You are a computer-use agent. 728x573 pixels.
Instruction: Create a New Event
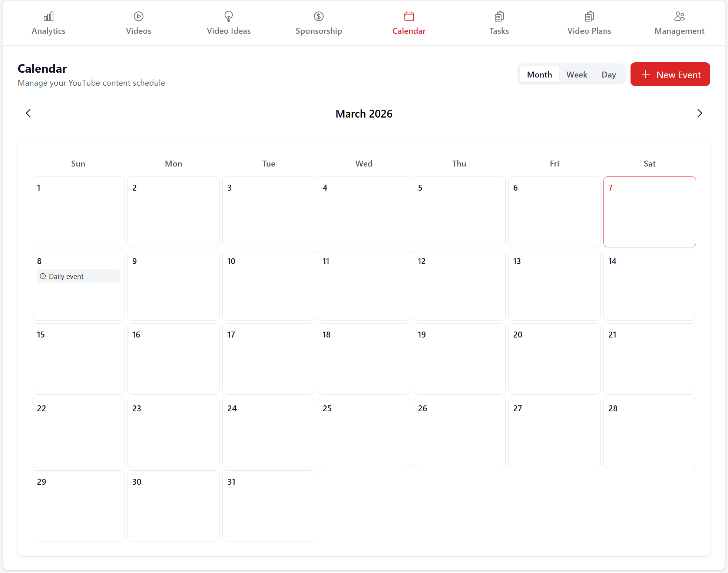click(x=670, y=75)
